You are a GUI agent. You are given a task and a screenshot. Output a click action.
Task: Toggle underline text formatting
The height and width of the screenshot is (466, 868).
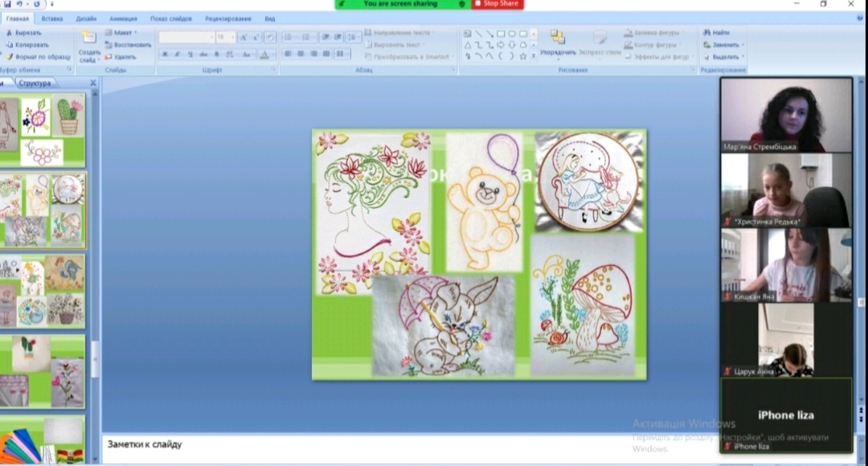[190, 55]
